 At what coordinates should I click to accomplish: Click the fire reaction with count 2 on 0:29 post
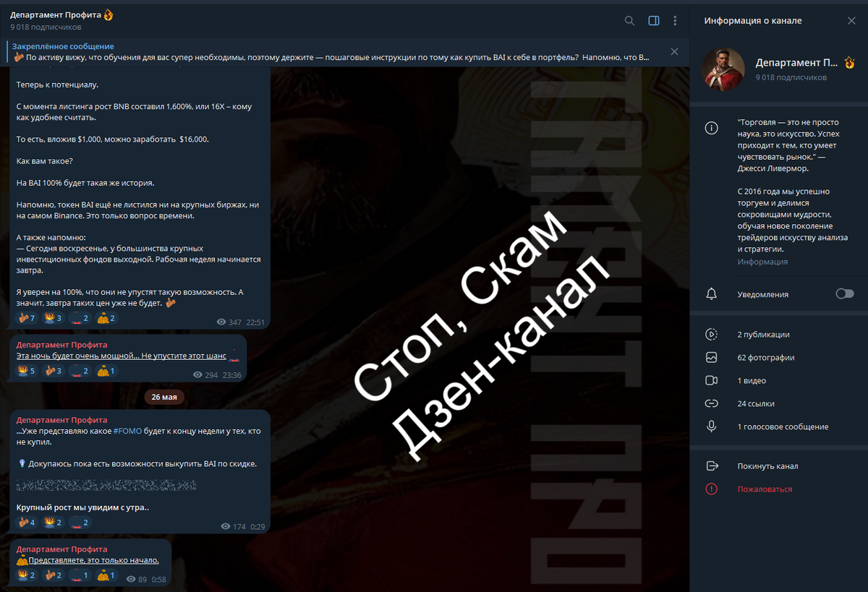(x=54, y=523)
